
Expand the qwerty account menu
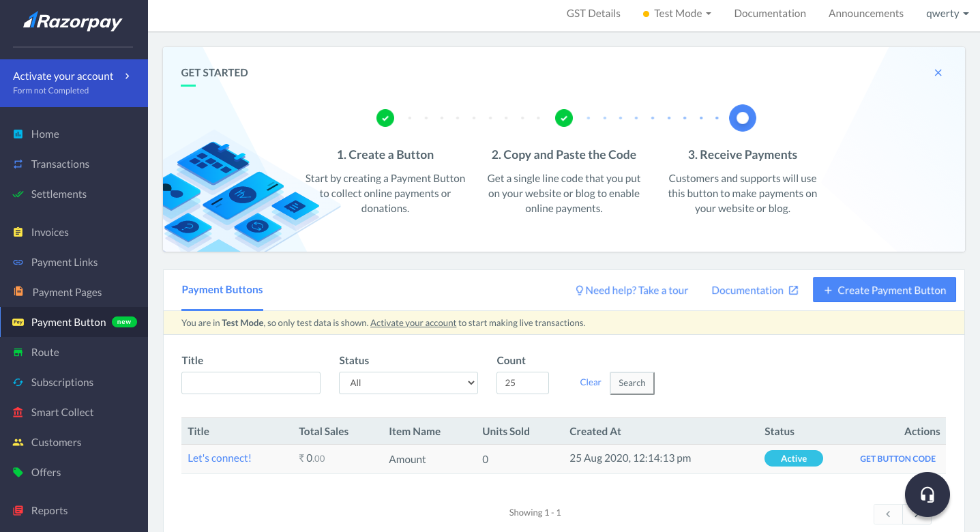click(x=947, y=13)
